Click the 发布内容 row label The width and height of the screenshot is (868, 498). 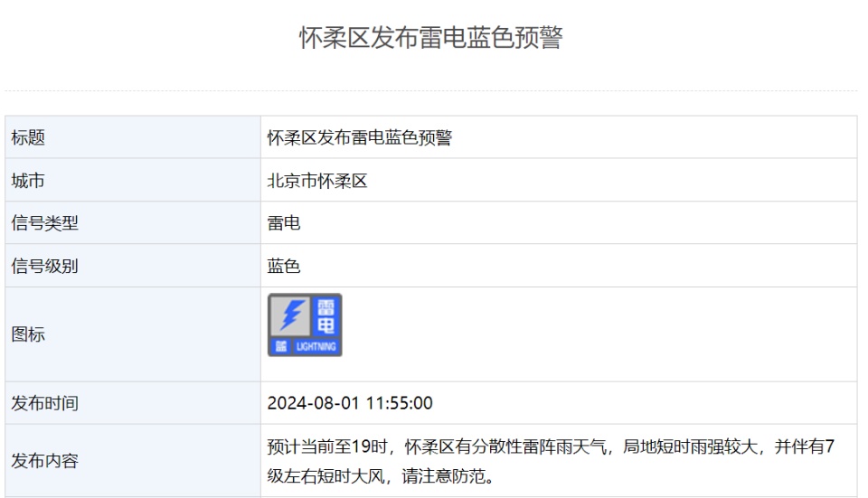[x=44, y=461]
